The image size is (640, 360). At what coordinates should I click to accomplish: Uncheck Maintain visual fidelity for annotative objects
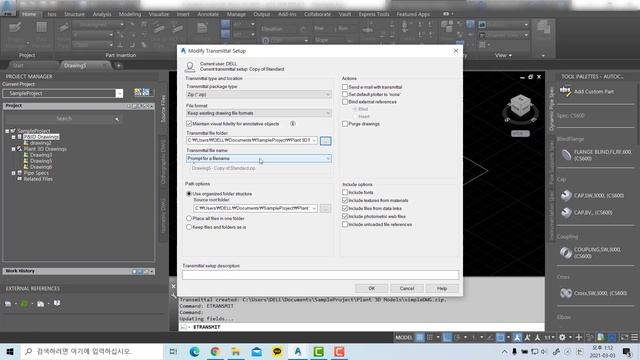point(189,123)
